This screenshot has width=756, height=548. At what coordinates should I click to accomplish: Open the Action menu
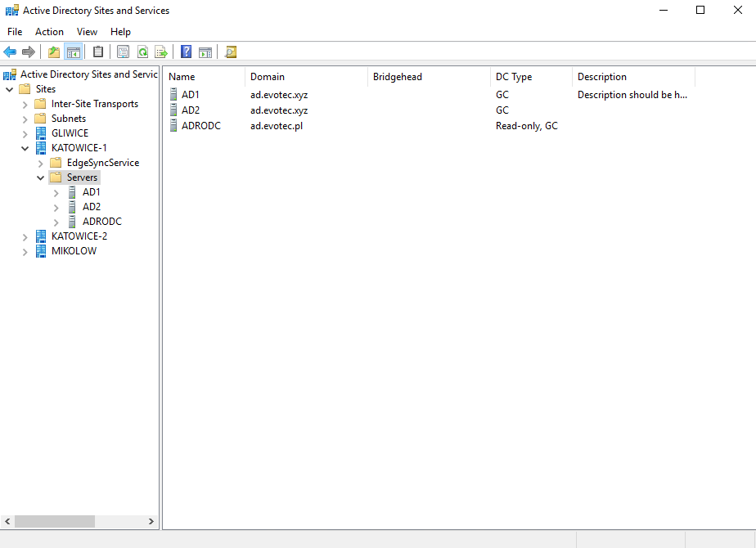(x=49, y=31)
